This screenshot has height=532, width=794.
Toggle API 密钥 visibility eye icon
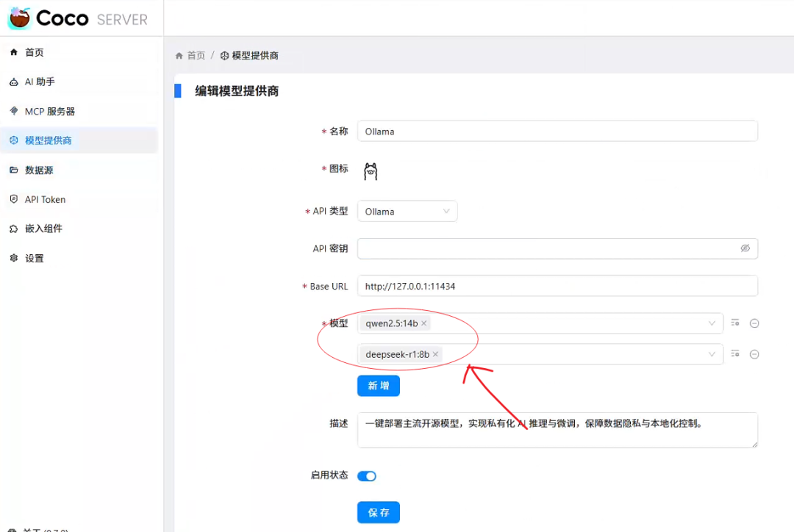pyautogui.click(x=745, y=248)
